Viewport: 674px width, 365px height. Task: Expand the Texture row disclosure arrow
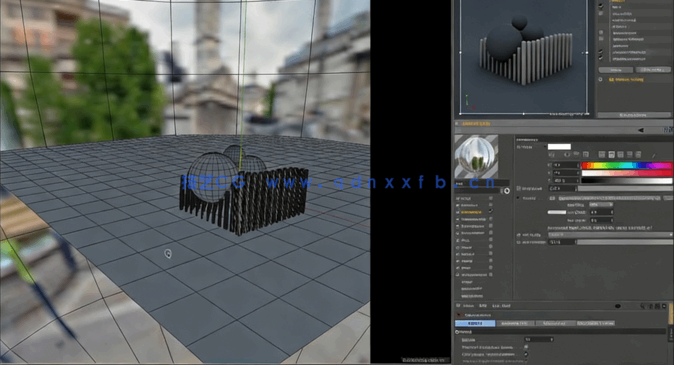click(x=518, y=198)
